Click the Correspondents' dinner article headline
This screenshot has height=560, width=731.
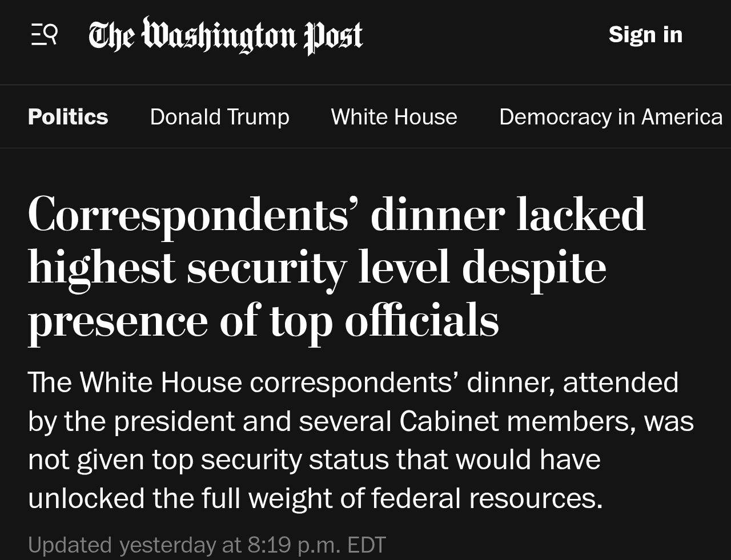[337, 267]
